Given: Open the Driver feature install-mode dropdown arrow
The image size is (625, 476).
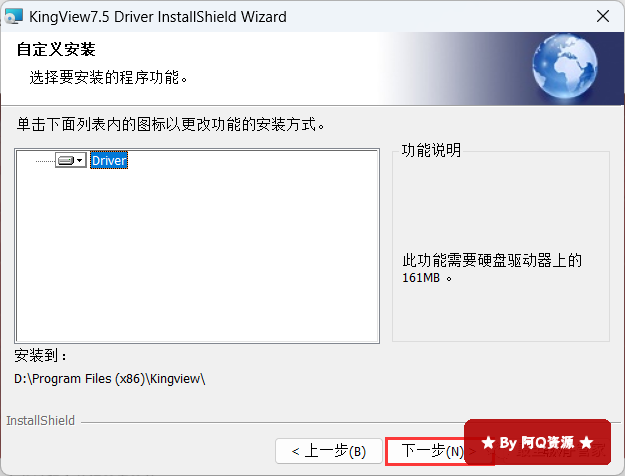Looking at the screenshot, I should tap(80, 160).
